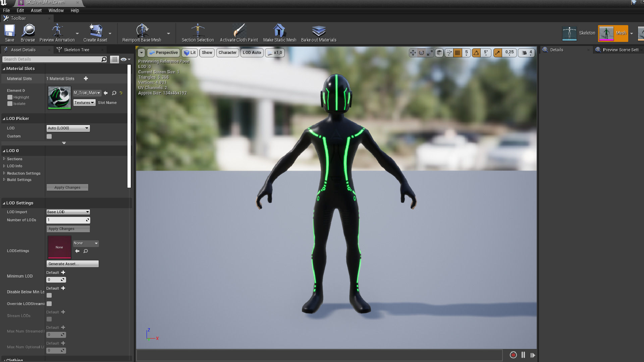Open the viewport Character menu button
644x362 pixels.
[x=227, y=53]
